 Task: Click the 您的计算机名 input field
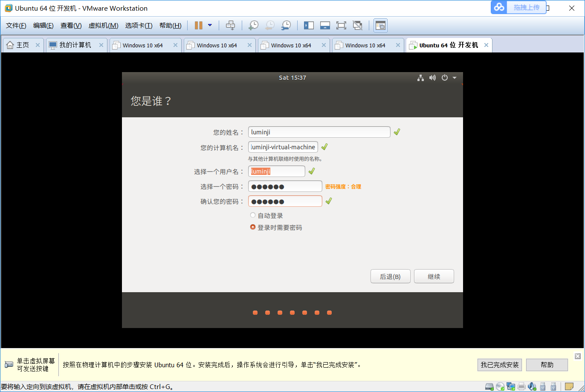pyautogui.click(x=283, y=147)
